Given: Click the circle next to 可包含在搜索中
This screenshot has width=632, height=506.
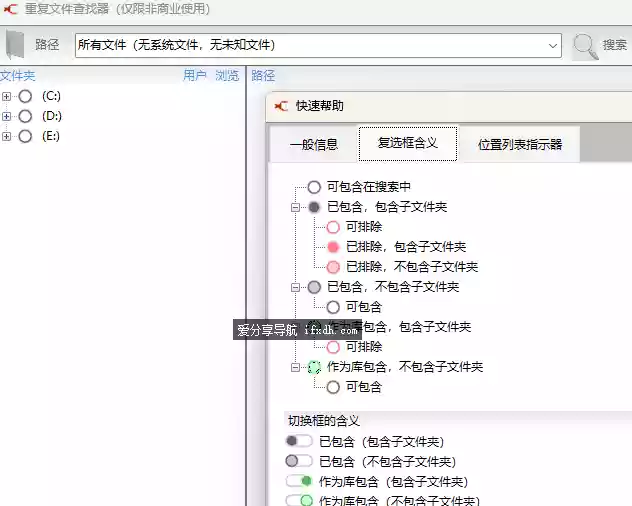Looking at the screenshot, I should tap(314, 187).
